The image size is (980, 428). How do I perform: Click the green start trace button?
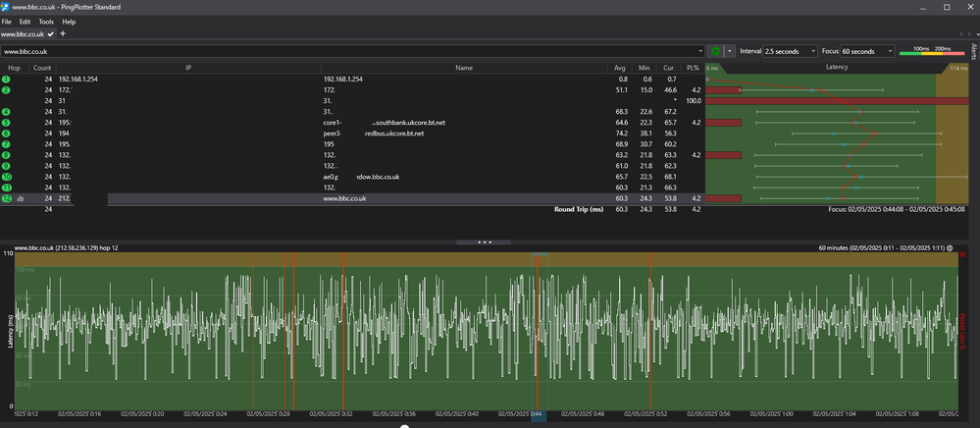[715, 51]
